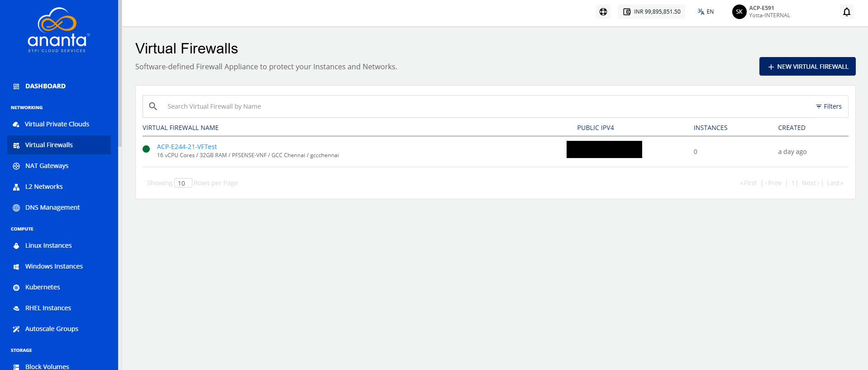The width and height of the screenshot is (868, 370).
Task: Click New Virtual Firewall button
Action: pyautogui.click(x=807, y=67)
